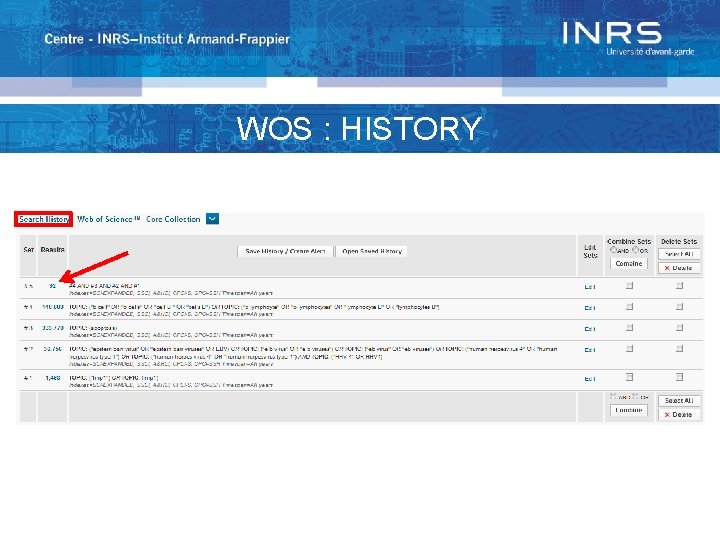This screenshot has height=540, width=720.
Task: Click the Edit Sets header label
Action: coord(590,251)
